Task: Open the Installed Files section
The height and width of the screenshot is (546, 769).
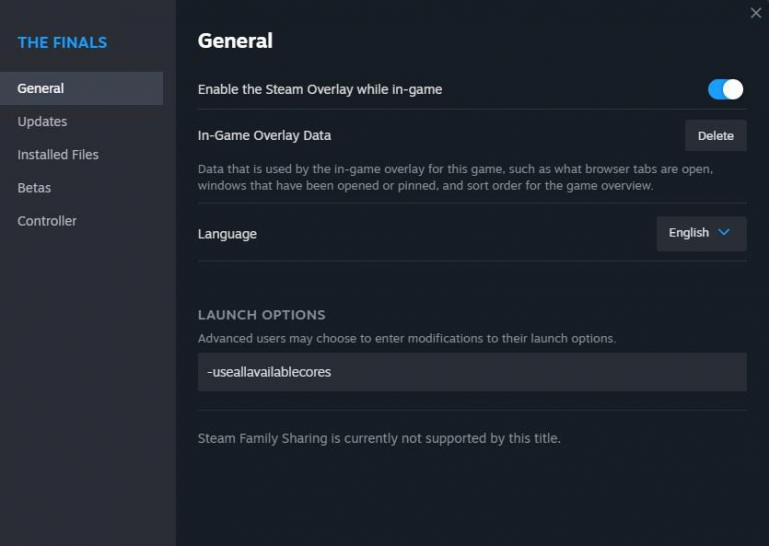Action: [58, 154]
